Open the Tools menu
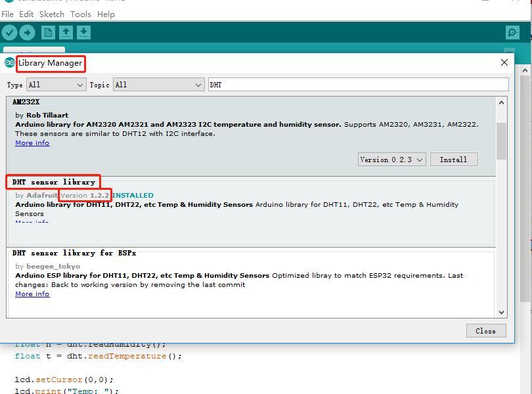 tap(81, 14)
